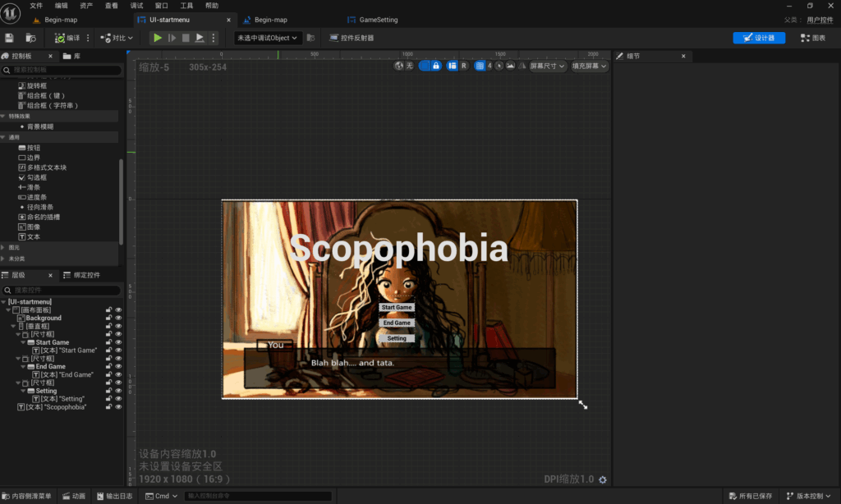Image resolution: width=841 pixels, height=504 pixels.
Task: Click the eject button in the play controls
Action: click(x=200, y=38)
